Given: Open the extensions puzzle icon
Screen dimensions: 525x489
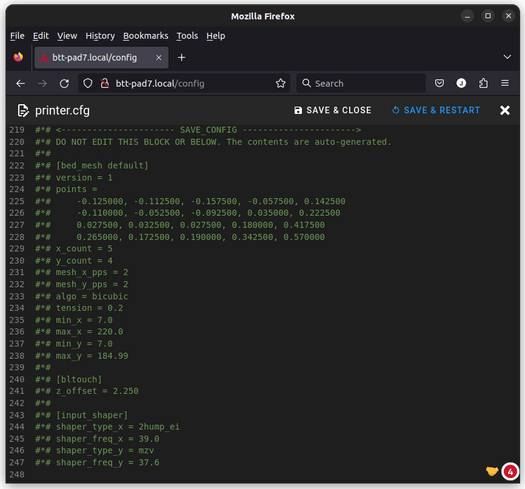Looking at the screenshot, I should tap(483, 83).
